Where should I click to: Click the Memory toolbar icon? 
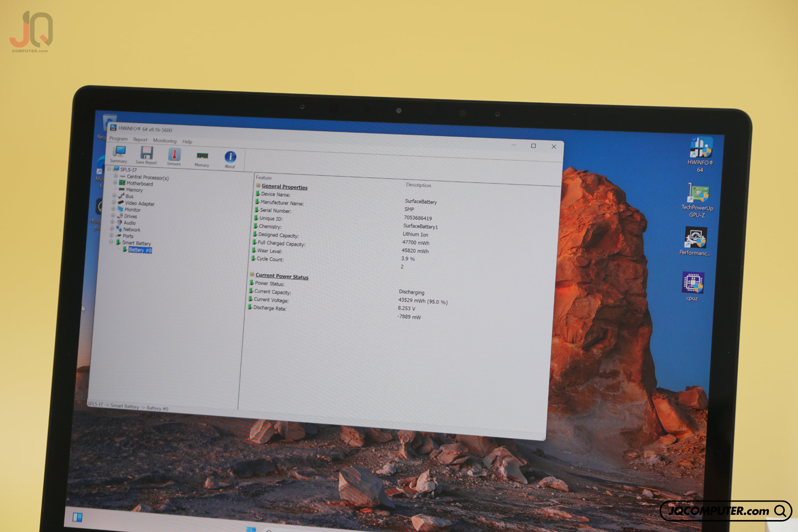[202, 158]
